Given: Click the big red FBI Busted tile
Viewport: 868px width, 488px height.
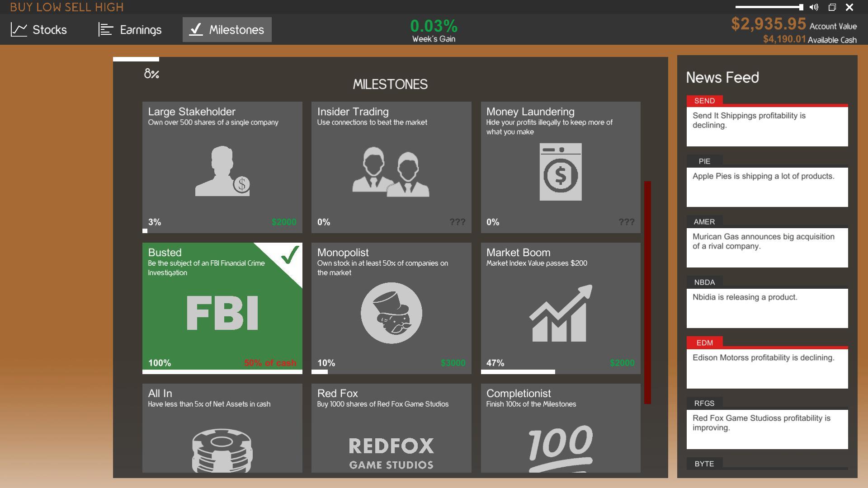Looking at the screenshot, I should [x=222, y=313].
